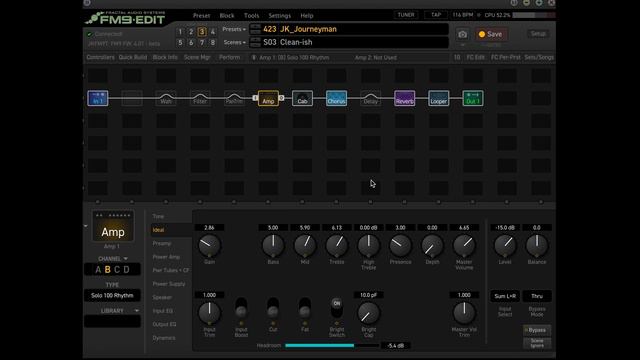Select the Chorus block
640x360 pixels.
(x=336, y=98)
